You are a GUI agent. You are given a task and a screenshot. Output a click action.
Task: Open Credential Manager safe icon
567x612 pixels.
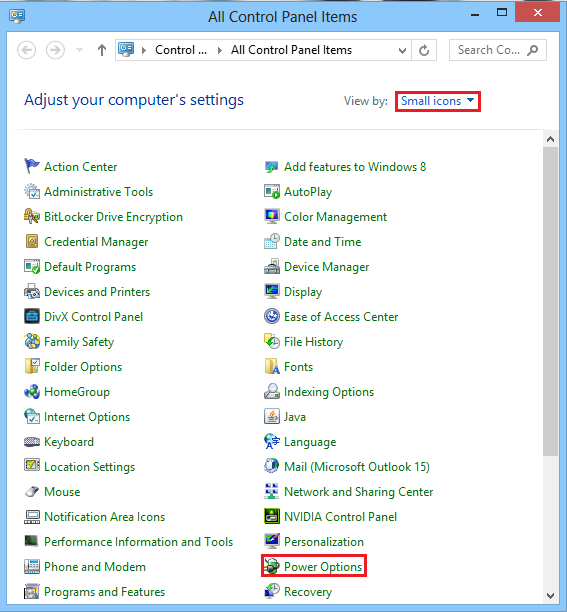pos(32,241)
